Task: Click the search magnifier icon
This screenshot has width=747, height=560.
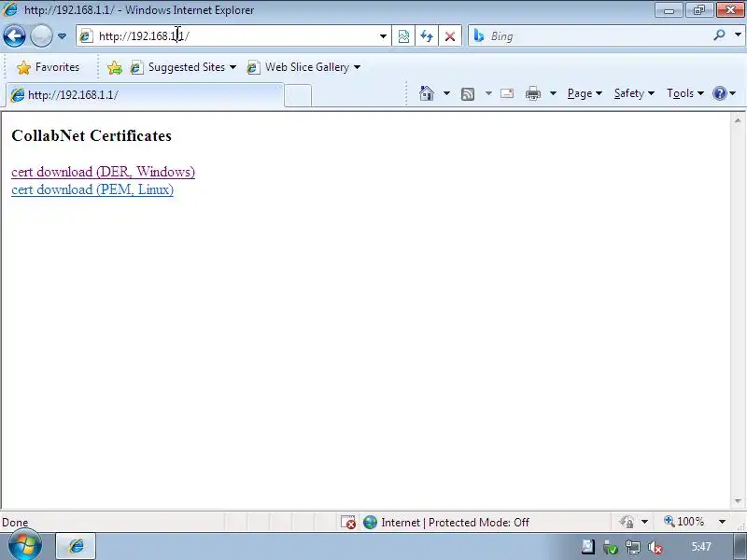Action: point(719,35)
